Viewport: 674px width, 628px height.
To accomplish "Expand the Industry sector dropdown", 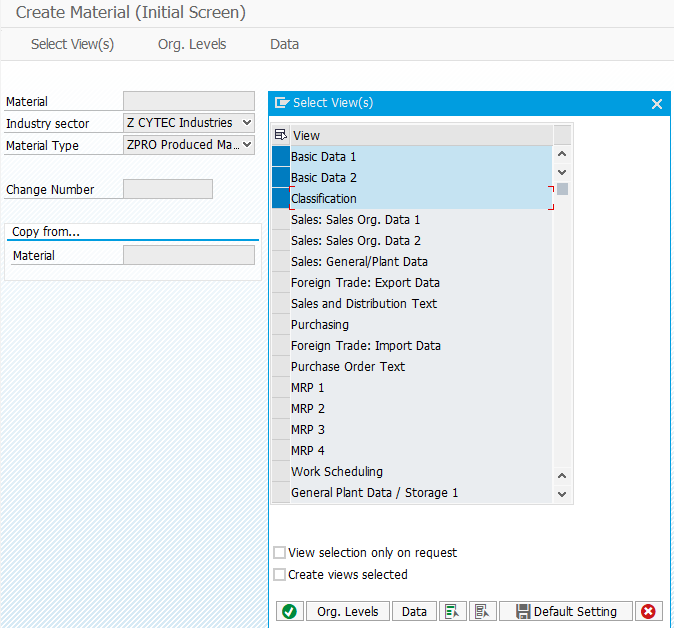I will click(247, 123).
